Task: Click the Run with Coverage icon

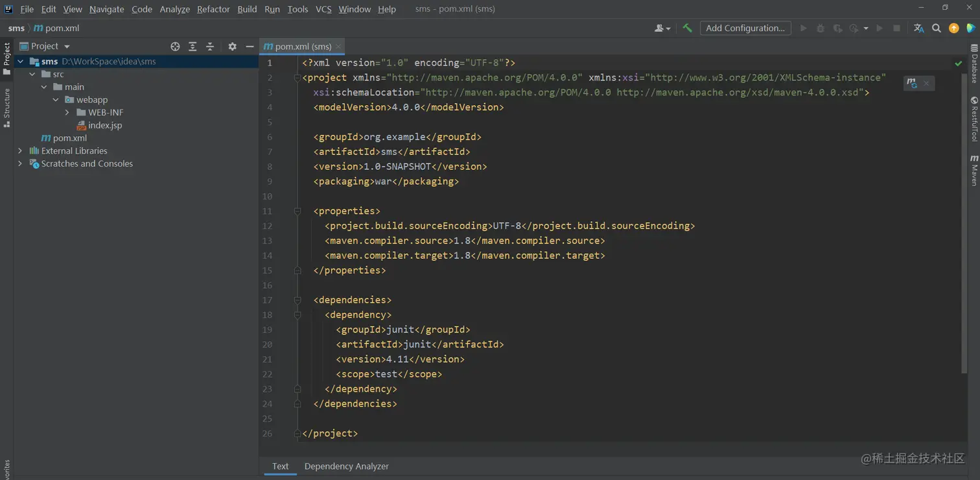Action: coord(837,28)
